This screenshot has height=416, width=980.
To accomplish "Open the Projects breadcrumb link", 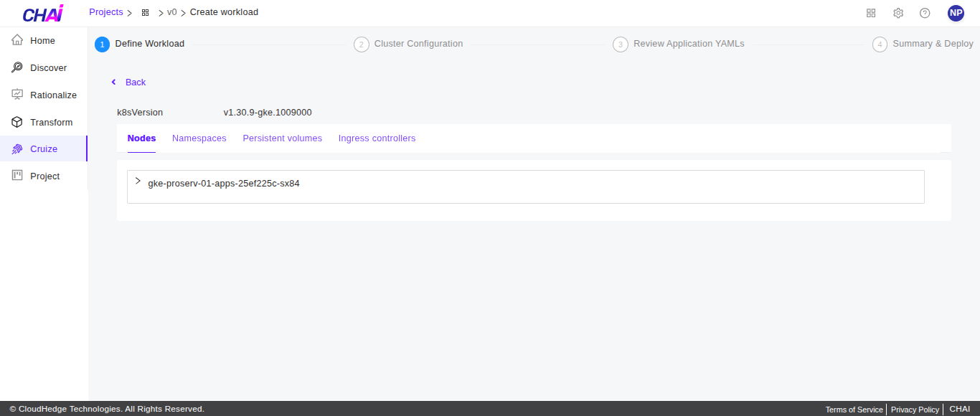I will pos(105,12).
